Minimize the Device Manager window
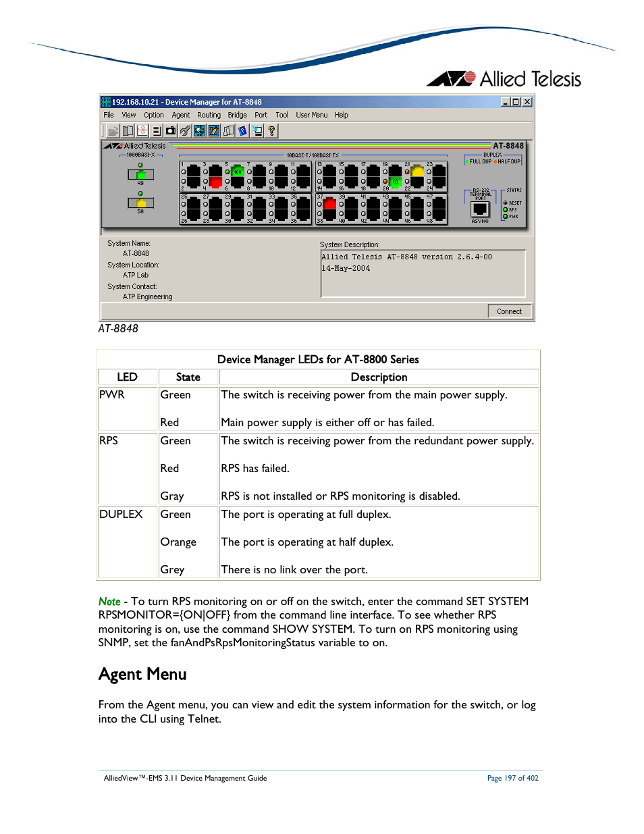Image resolution: width=644 pixels, height=834 pixels. click(506, 102)
